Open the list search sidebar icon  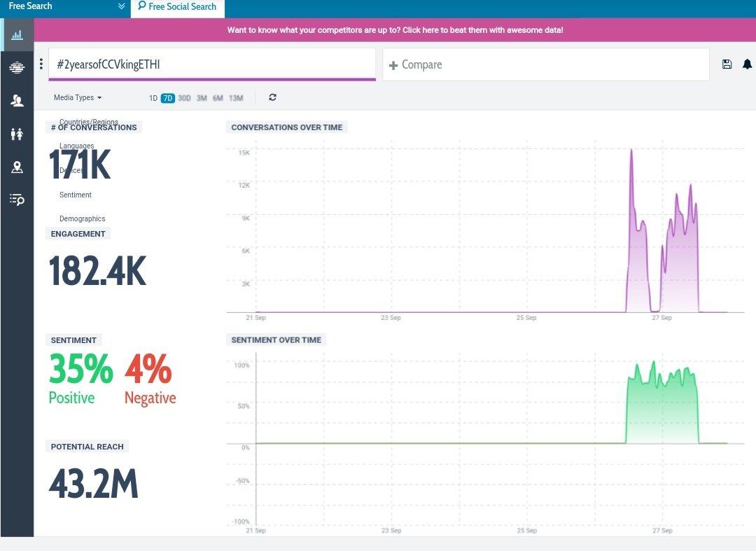[x=17, y=199]
